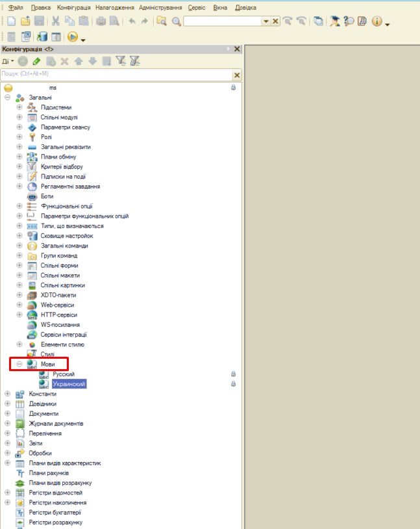Click the Open file toolbar icon
The height and width of the screenshot is (529, 420).
click(25, 21)
